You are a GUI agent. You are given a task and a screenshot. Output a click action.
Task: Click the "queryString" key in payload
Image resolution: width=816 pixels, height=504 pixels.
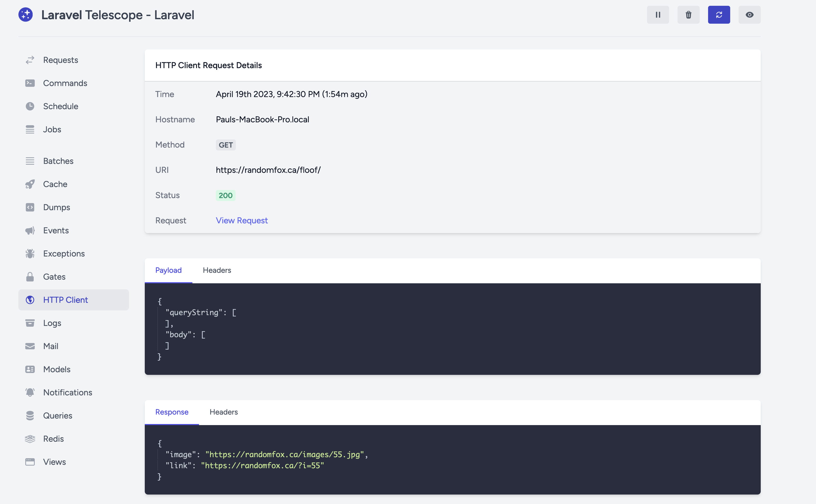pyautogui.click(x=194, y=312)
